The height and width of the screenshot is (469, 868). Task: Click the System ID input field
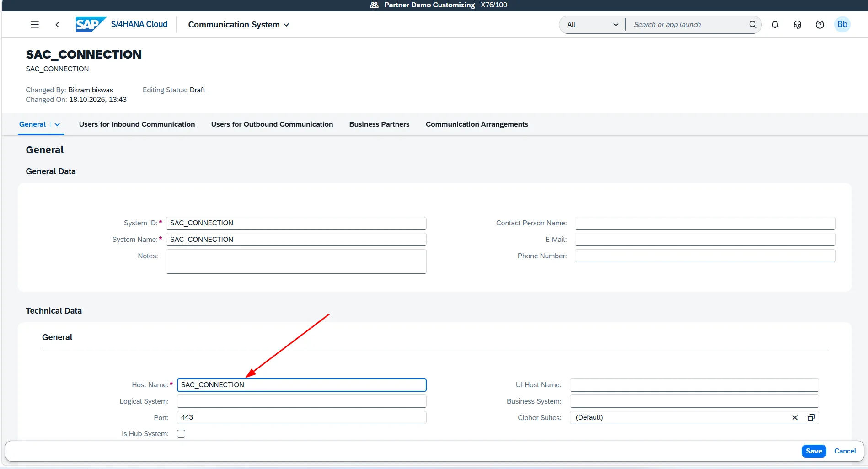click(296, 223)
